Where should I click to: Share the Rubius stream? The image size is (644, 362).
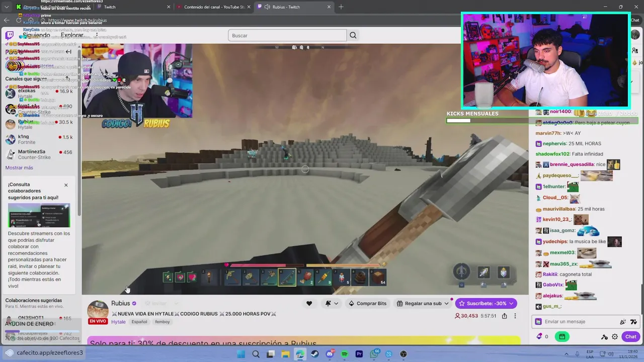click(504, 316)
